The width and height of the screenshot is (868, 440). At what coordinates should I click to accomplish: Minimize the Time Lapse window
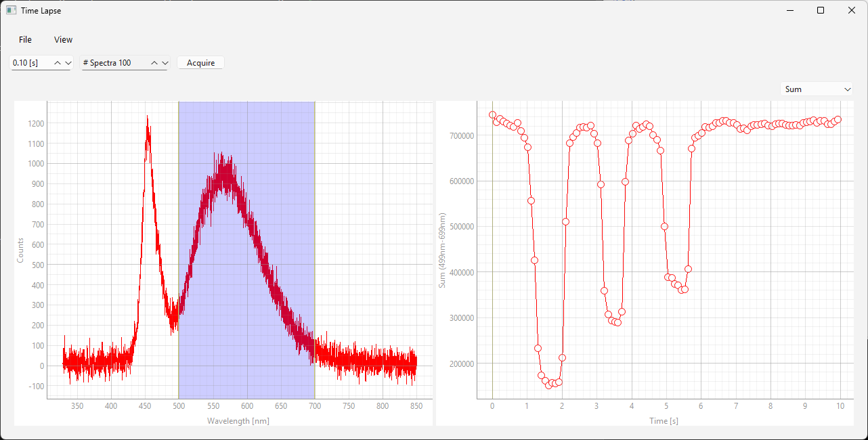(789, 10)
